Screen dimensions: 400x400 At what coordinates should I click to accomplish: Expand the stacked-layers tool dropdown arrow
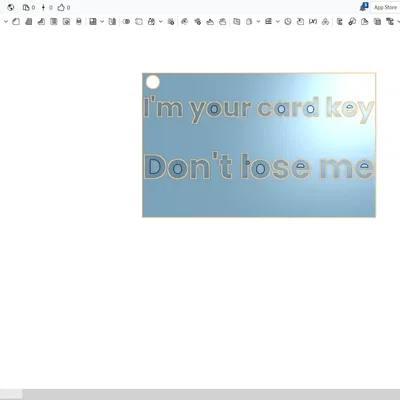pyautogui.click(x=277, y=22)
